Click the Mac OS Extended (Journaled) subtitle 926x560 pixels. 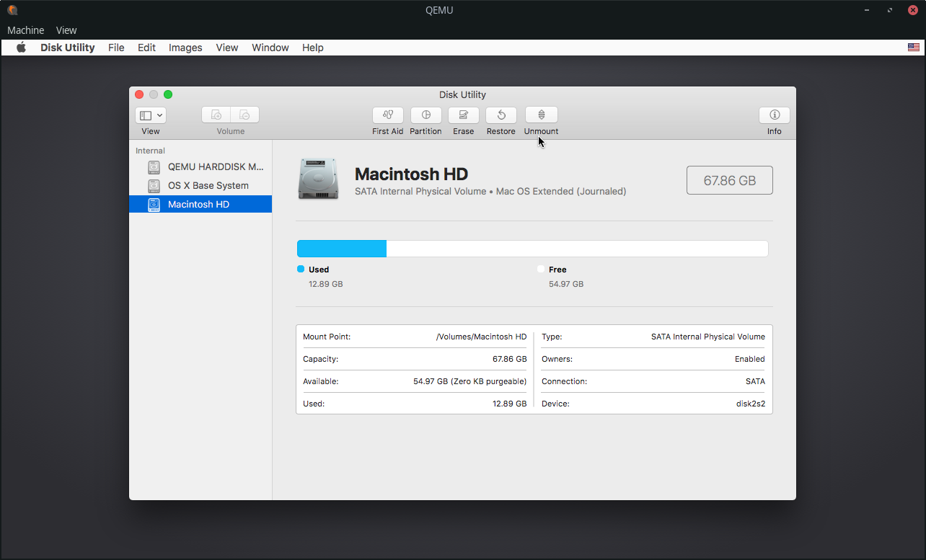(561, 192)
